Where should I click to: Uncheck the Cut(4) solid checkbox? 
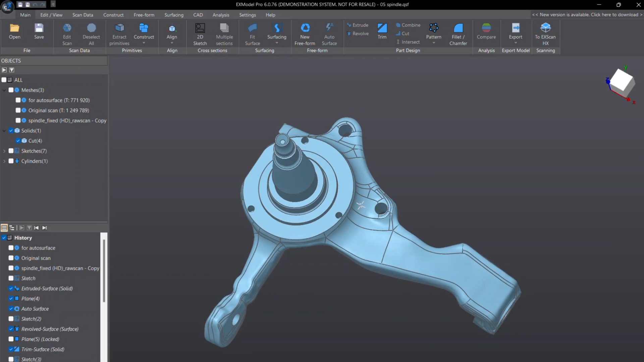click(18, 141)
